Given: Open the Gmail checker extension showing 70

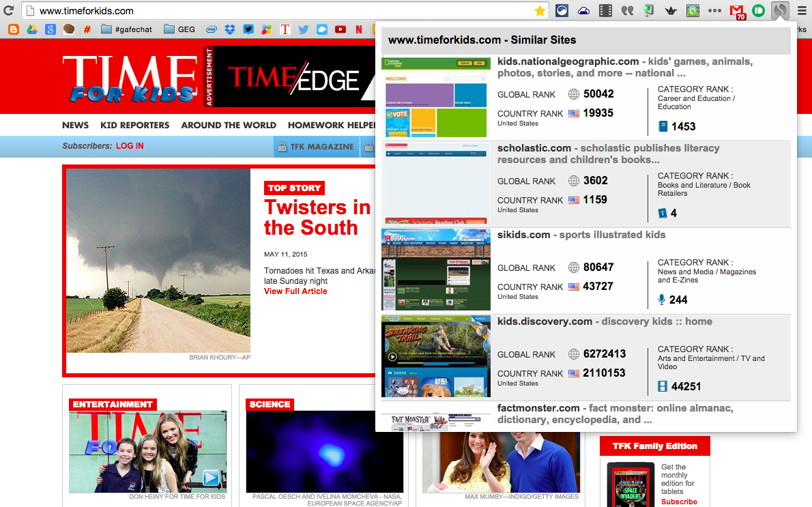Looking at the screenshot, I should [738, 12].
